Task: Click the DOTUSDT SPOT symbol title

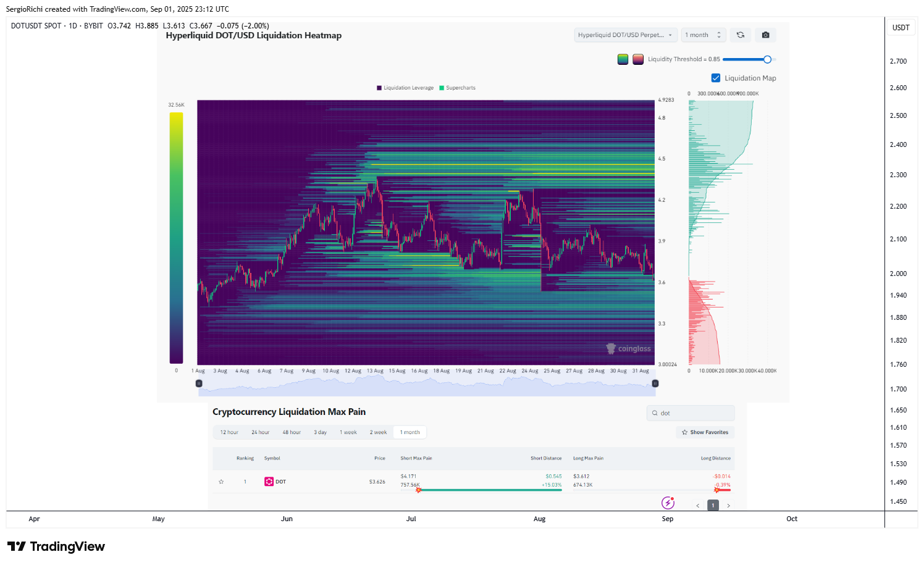Action: point(36,26)
